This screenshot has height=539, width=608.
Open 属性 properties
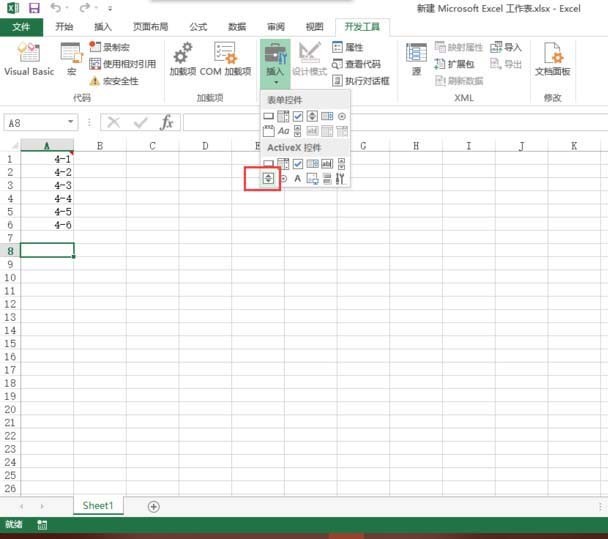(x=348, y=47)
